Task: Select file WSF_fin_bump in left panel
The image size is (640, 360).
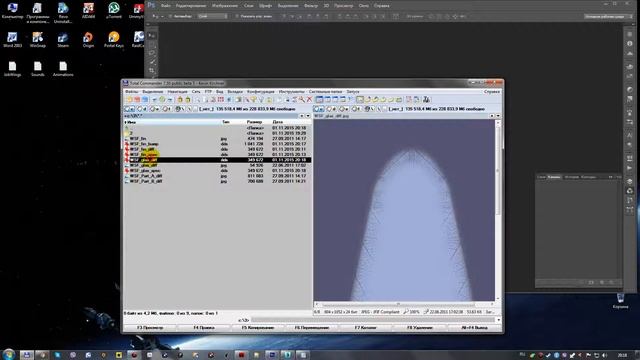Action: [x=144, y=144]
